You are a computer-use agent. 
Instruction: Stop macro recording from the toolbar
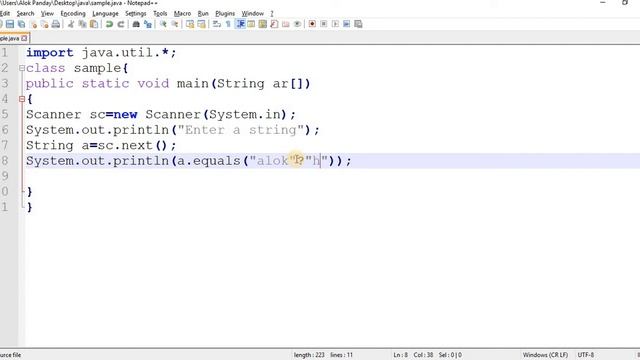(x=324, y=24)
